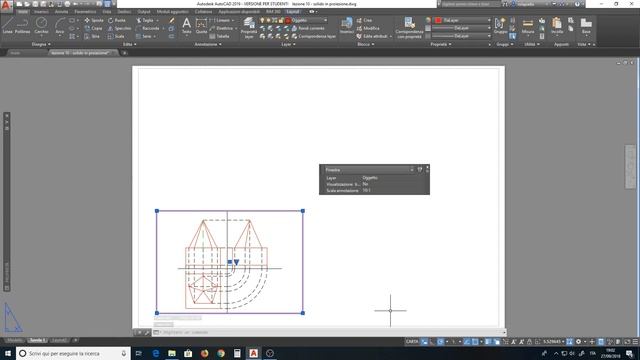Screen dimensions: 640x360
Task: Toggle the first blue icon right of CARTA
Action: pos(424,342)
